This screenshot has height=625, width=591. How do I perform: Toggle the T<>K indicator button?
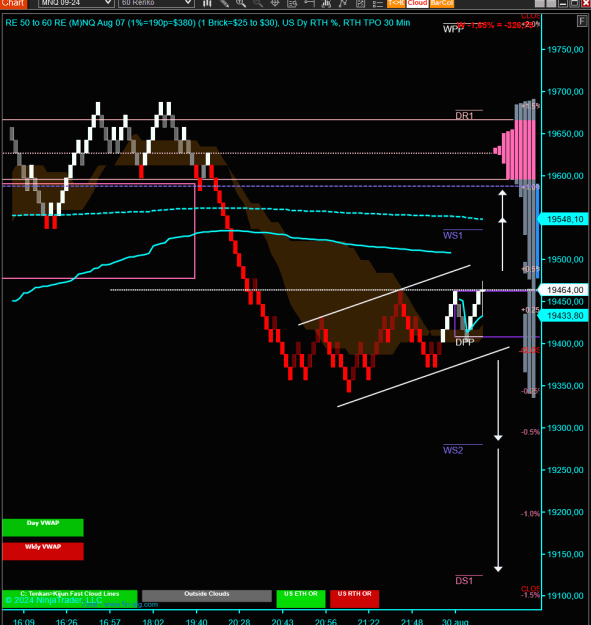tap(396, 3)
